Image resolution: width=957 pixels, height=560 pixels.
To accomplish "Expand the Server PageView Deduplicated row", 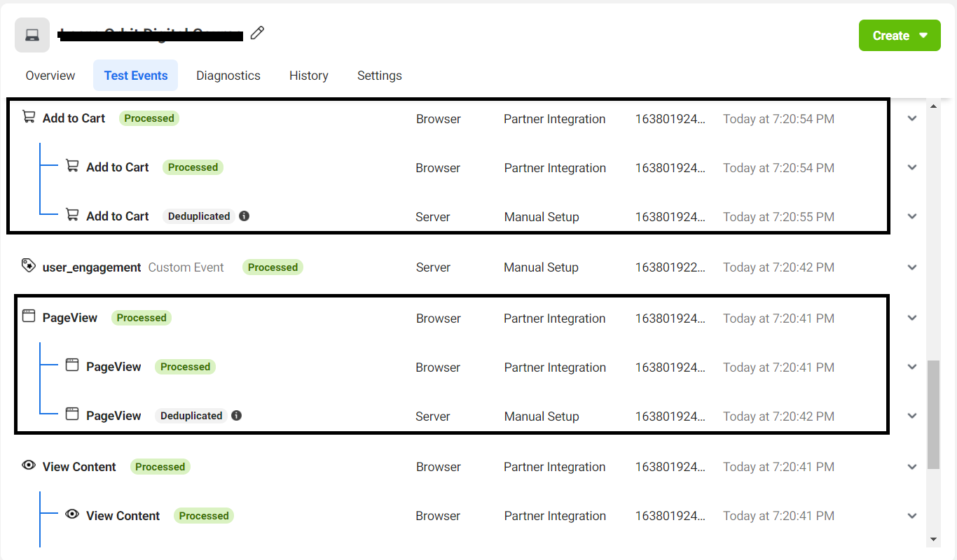I will (912, 416).
